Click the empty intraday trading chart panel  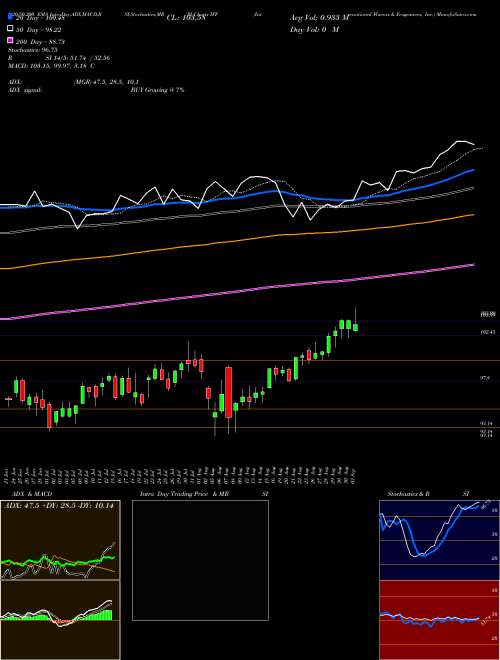pyautogui.click(x=200, y=560)
